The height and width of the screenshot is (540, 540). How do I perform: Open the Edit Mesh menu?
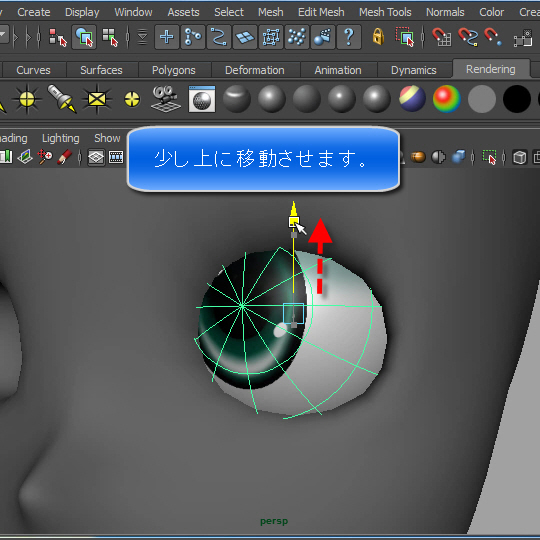point(321,12)
